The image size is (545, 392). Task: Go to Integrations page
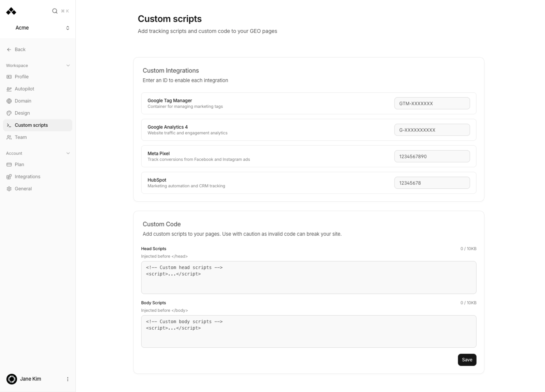[x=38, y=176]
